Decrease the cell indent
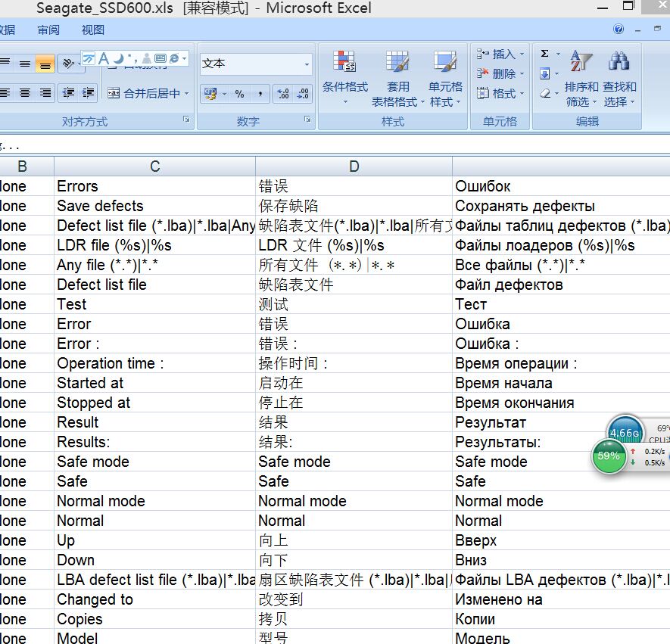 tap(68, 92)
